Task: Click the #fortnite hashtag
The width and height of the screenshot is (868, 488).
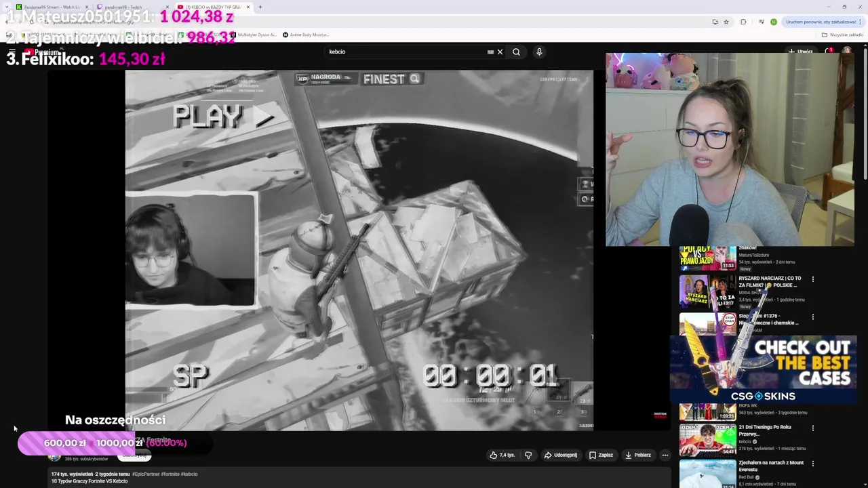Action: pos(170,474)
